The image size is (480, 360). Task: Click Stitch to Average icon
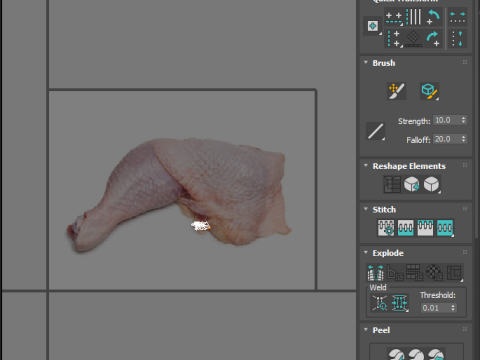[x=406, y=228]
